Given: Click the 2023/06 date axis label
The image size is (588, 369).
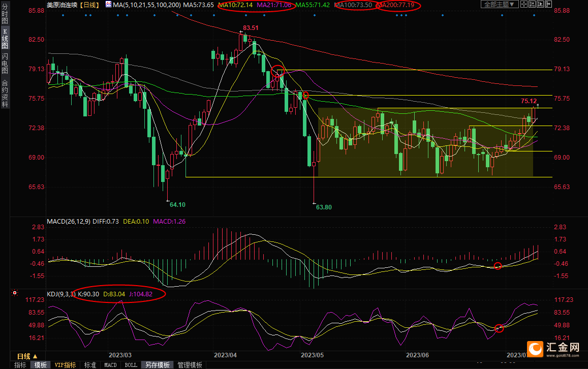Looking at the screenshot, I should [417, 355].
